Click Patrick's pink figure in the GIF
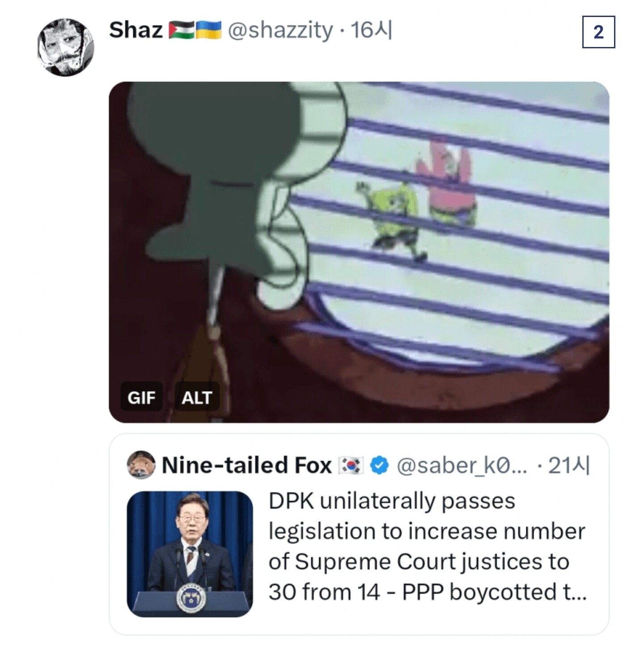 coord(446,181)
